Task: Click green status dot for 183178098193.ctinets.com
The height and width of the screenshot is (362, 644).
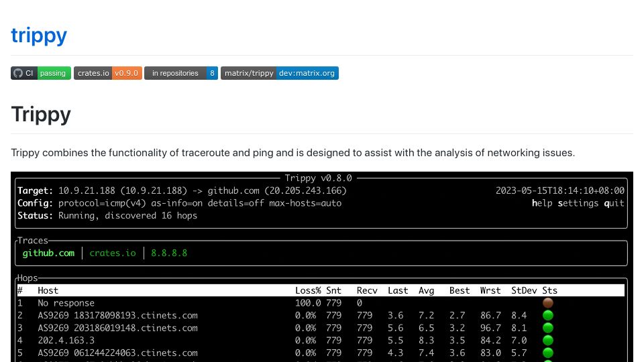Action: [548, 315]
